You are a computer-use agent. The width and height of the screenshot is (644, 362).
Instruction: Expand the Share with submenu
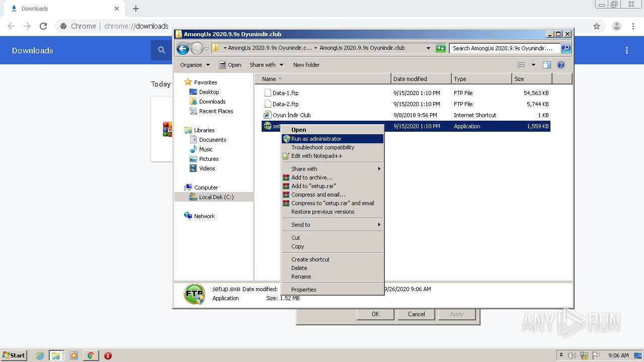point(333,169)
